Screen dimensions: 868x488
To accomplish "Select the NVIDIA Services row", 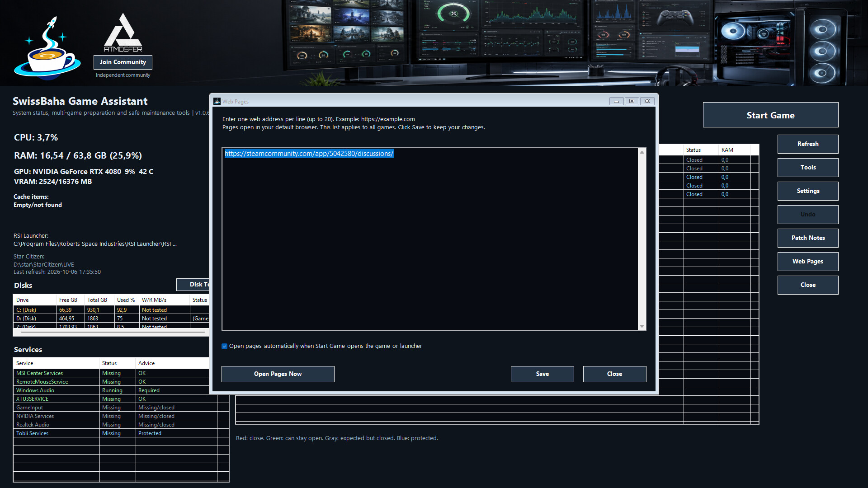I will pos(121,416).
